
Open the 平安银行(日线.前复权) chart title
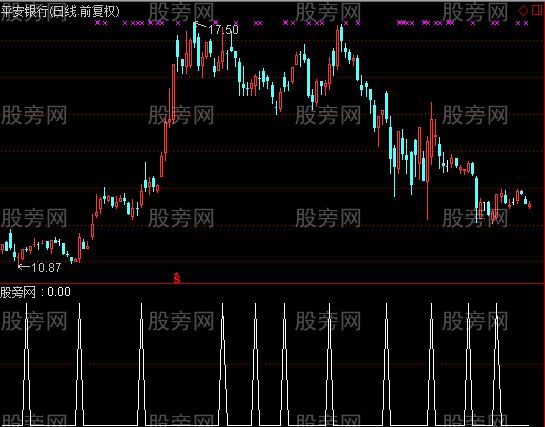click(x=60, y=12)
